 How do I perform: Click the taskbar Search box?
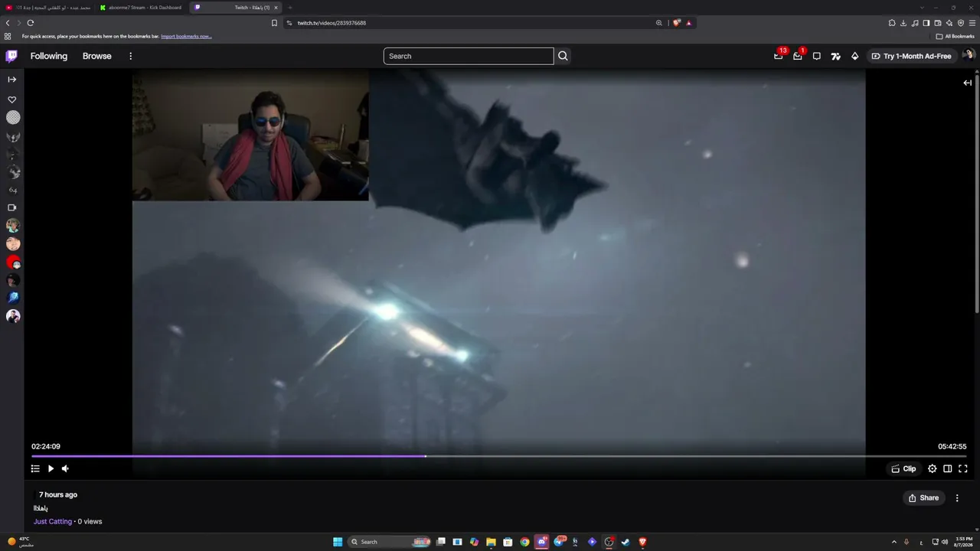[x=389, y=542]
